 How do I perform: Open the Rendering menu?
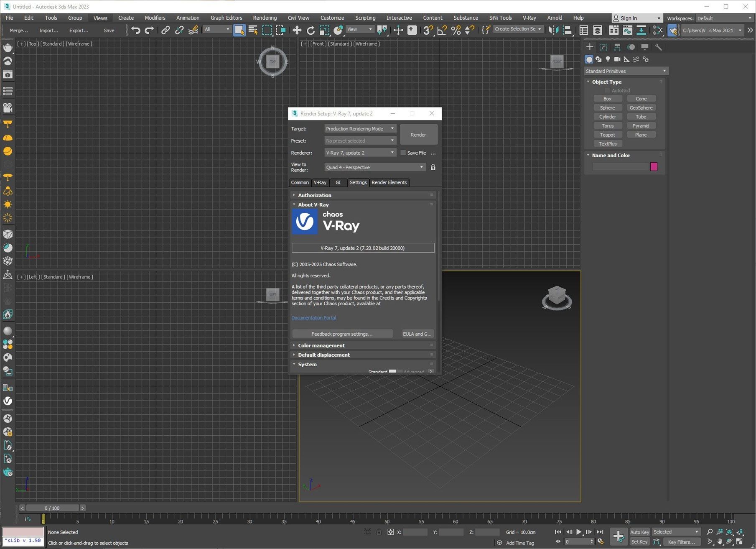(x=265, y=18)
